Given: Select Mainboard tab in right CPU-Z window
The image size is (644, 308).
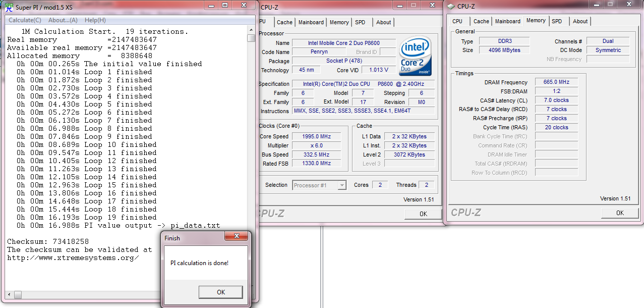Looking at the screenshot, I should coord(508,21).
